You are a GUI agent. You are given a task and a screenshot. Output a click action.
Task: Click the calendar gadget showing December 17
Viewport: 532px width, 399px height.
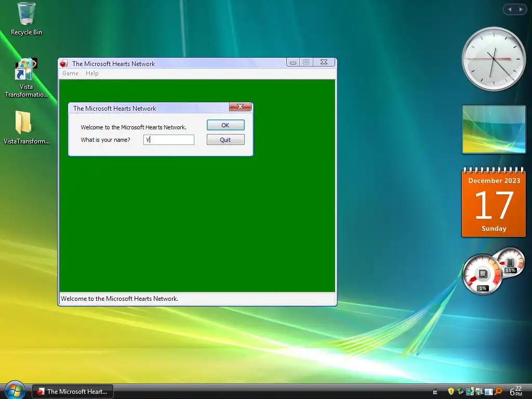point(494,202)
